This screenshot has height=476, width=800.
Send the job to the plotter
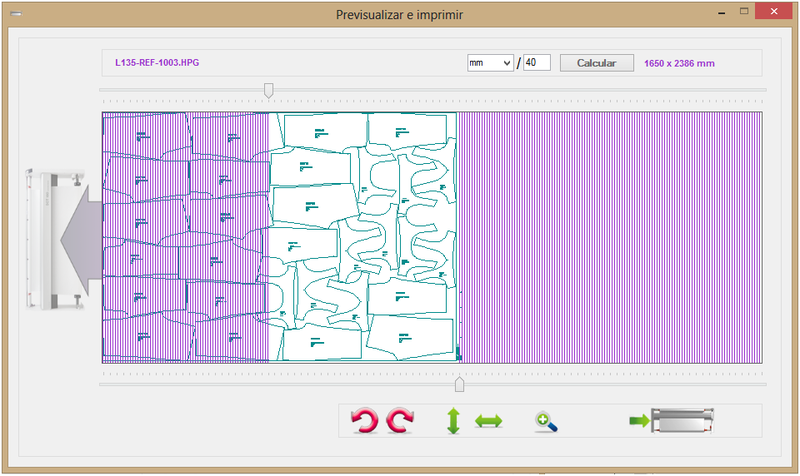click(672, 421)
